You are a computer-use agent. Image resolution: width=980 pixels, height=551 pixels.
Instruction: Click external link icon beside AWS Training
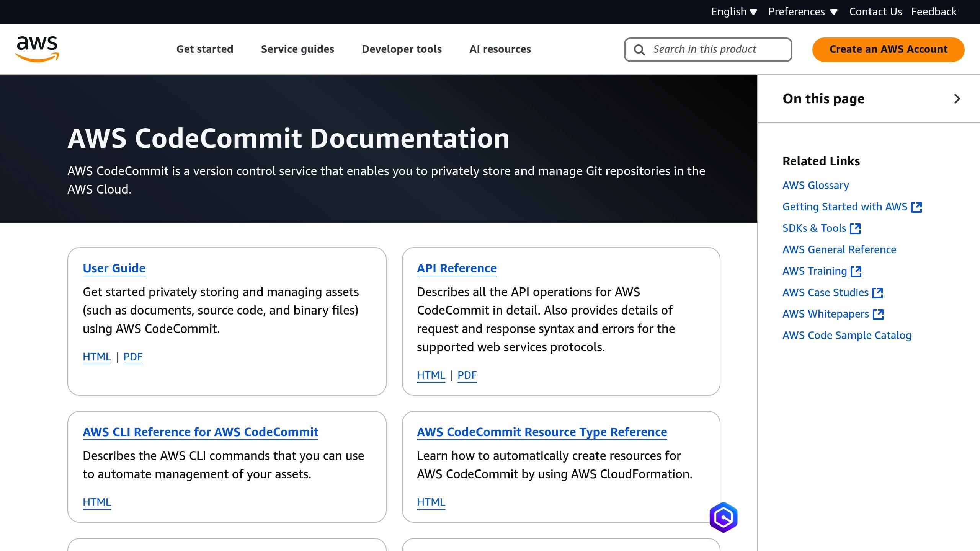pyautogui.click(x=856, y=271)
